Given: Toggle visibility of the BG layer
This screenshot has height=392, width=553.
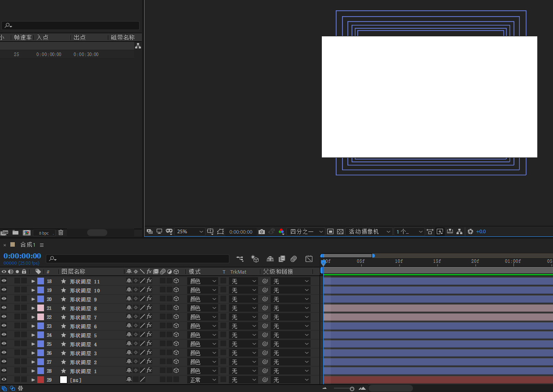Looking at the screenshot, I should click(x=4, y=380).
